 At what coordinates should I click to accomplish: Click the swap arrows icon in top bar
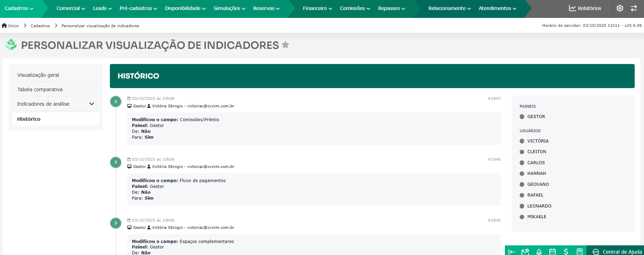634,8
